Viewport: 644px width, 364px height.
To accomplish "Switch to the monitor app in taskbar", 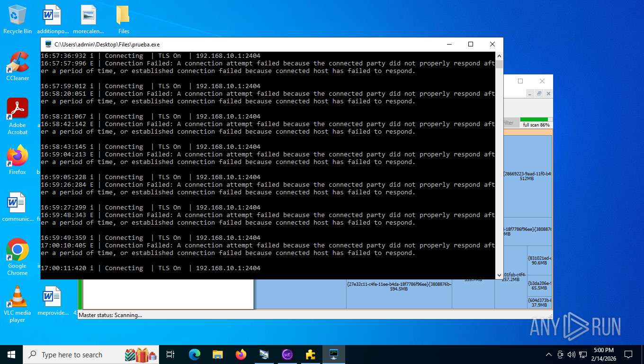I will (264, 355).
